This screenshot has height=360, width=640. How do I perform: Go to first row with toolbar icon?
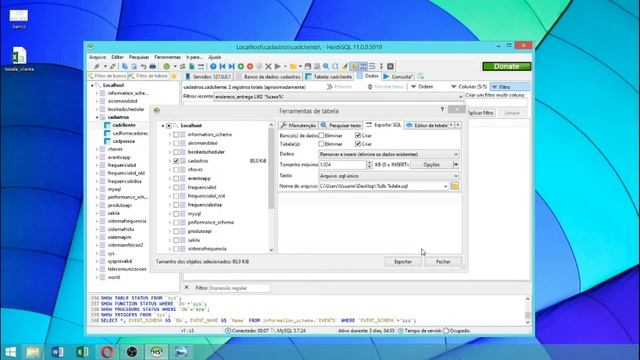[222, 66]
